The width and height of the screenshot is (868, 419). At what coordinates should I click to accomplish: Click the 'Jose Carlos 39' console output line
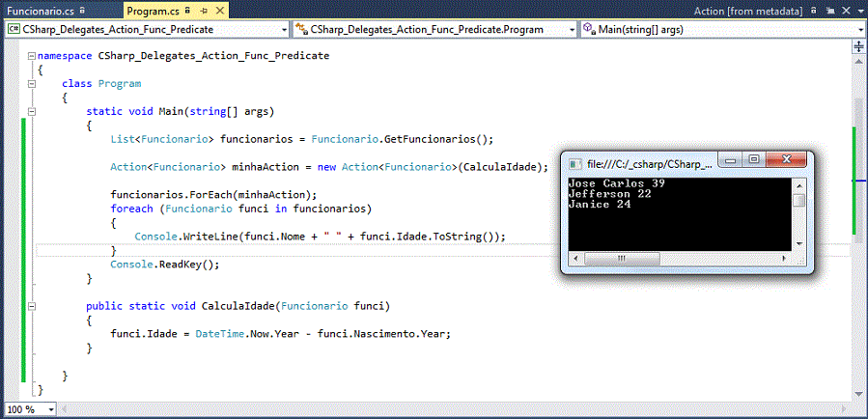(x=617, y=183)
